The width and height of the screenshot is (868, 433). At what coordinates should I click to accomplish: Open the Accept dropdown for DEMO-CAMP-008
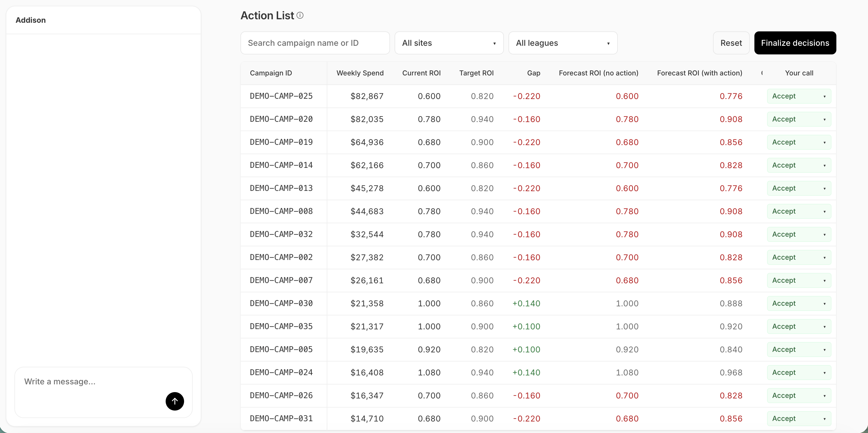pyautogui.click(x=799, y=211)
